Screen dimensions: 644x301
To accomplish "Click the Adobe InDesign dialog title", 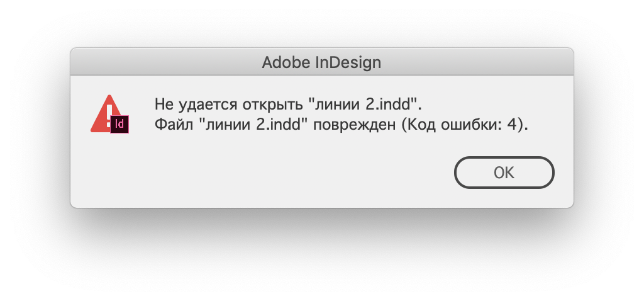I will tap(321, 62).
